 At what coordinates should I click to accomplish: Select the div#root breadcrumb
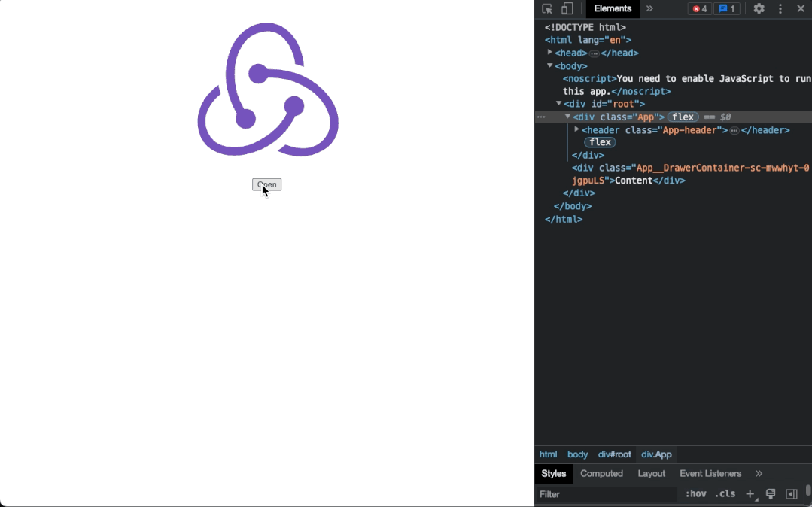(615, 454)
